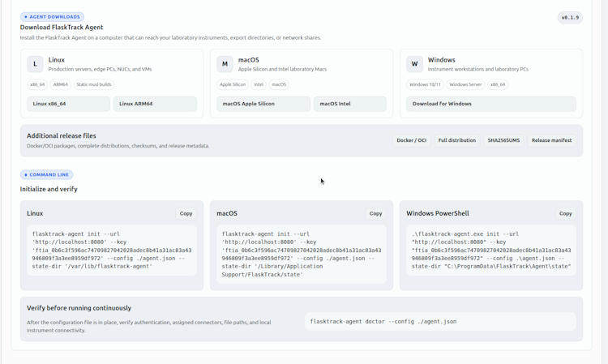Click the macOS download card title
Image resolution: width=608 pixels, height=364 pixels.
click(249, 60)
